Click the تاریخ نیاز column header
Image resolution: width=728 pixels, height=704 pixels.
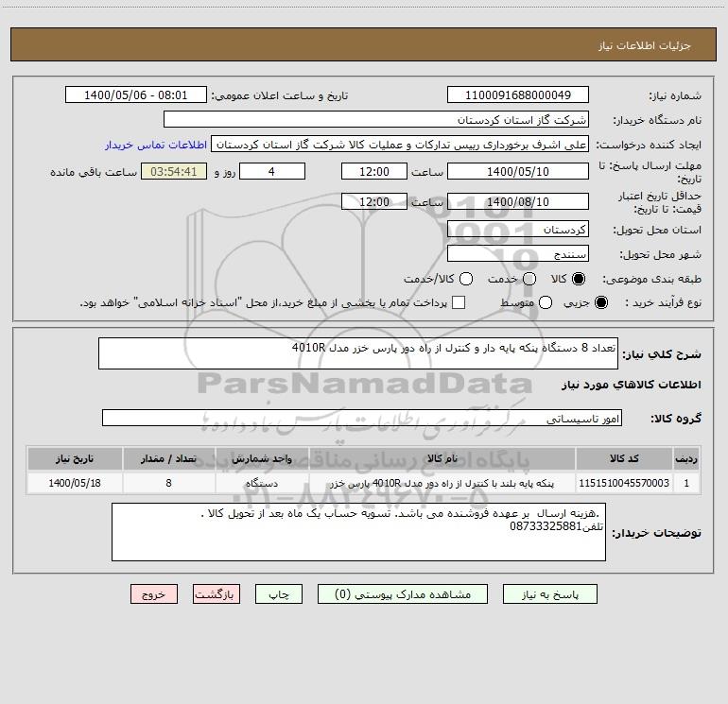pyautogui.click(x=75, y=458)
